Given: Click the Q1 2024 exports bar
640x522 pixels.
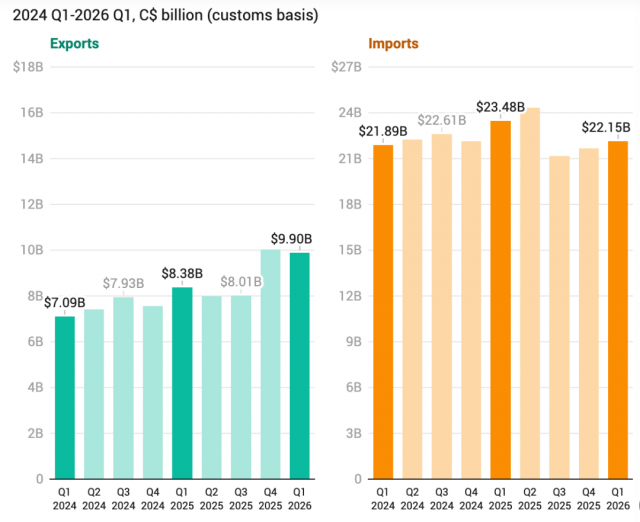Looking at the screenshot, I should point(65,398).
